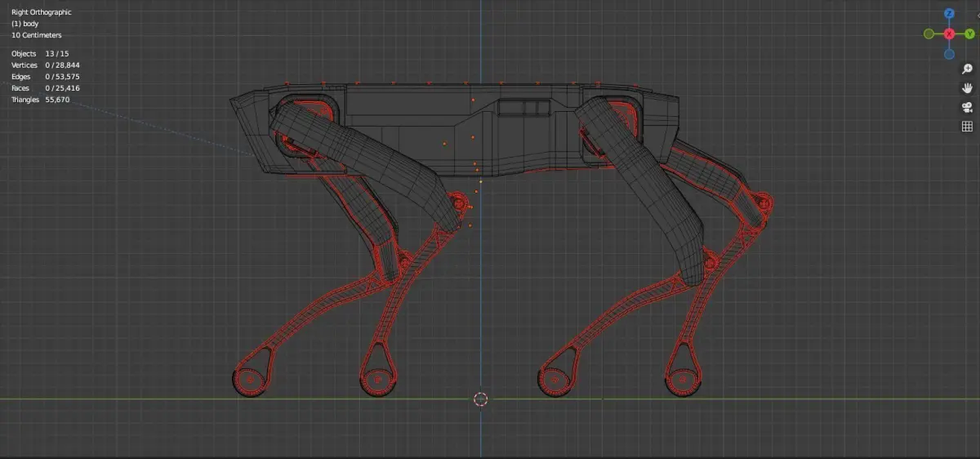
Task: Click the Objects '13 / 15' statistic
Action: tap(56, 53)
